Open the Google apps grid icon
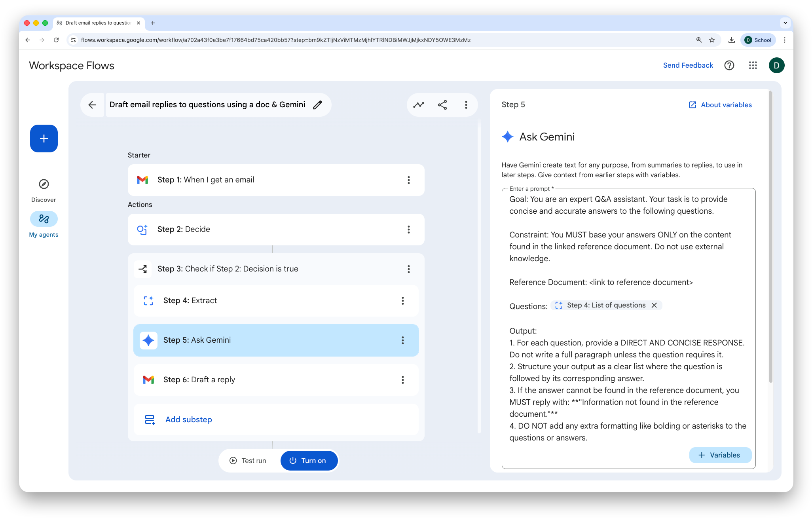Screen dimensions: 812x522 pyautogui.click(x=753, y=65)
